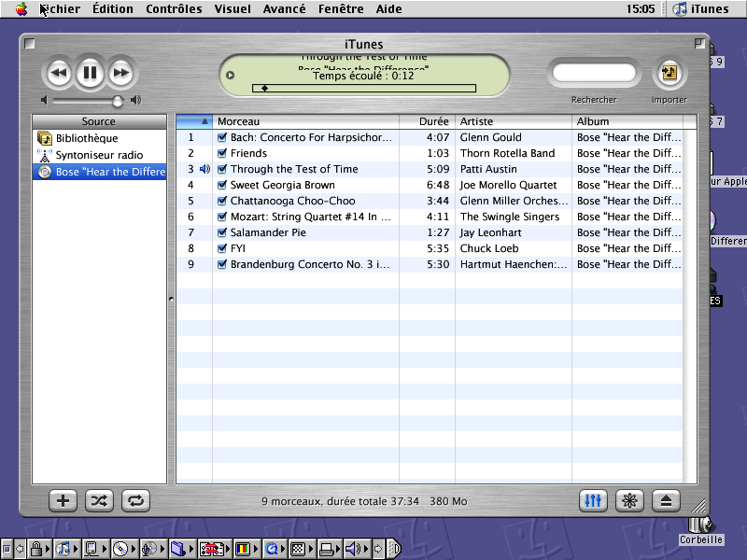Collapse the Control Strip using its end tab
This screenshot has height=560, width=747.
click(393, 549)
